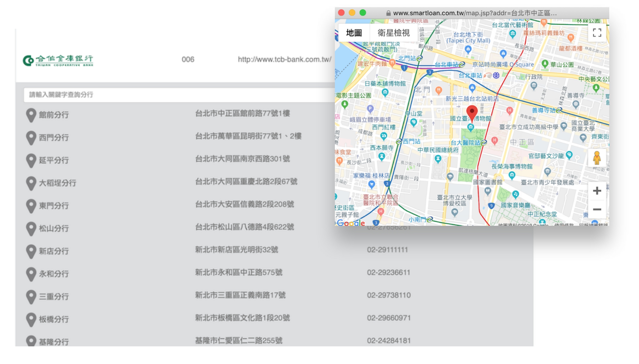639x364 pixels.
Task: Click the map pin icon beside 新店分行
Action: [31, 251]
